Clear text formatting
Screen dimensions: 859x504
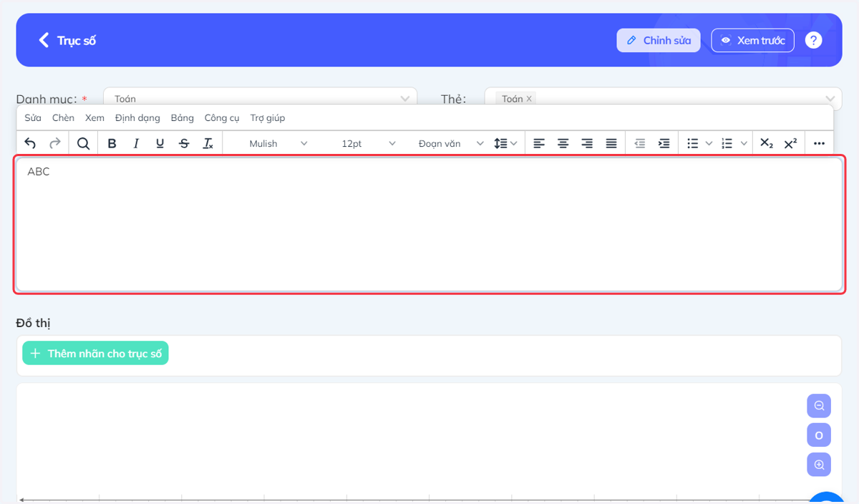(x=208, y=143)
